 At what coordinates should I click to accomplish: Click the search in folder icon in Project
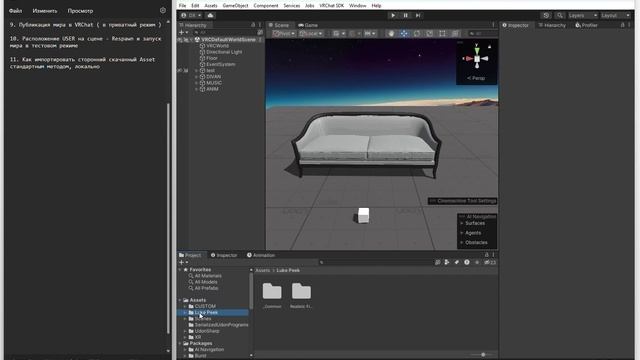(438, 262)
